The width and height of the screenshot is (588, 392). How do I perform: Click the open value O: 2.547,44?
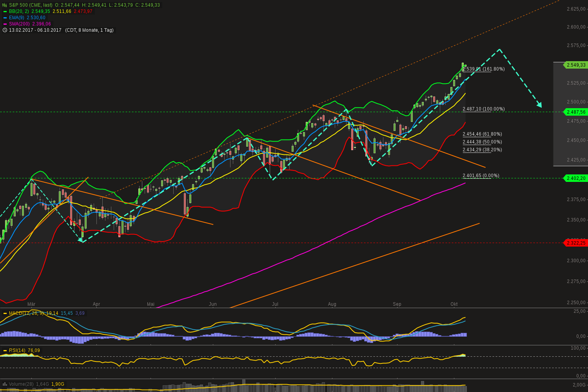pos(67,5)
